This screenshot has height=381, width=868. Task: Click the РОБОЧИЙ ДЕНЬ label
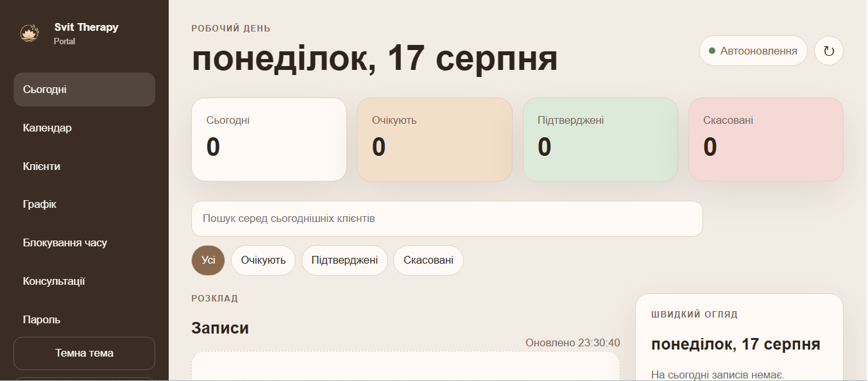[x=231, y=28]
